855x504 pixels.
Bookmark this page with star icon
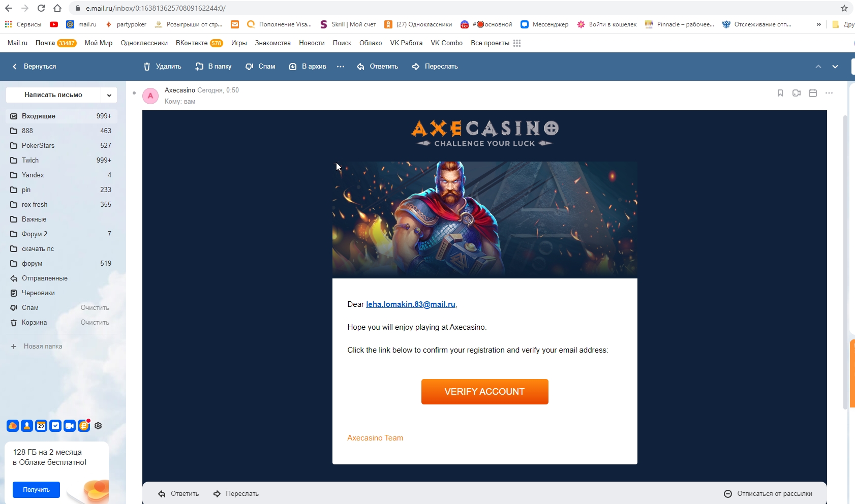coord(844,8)
